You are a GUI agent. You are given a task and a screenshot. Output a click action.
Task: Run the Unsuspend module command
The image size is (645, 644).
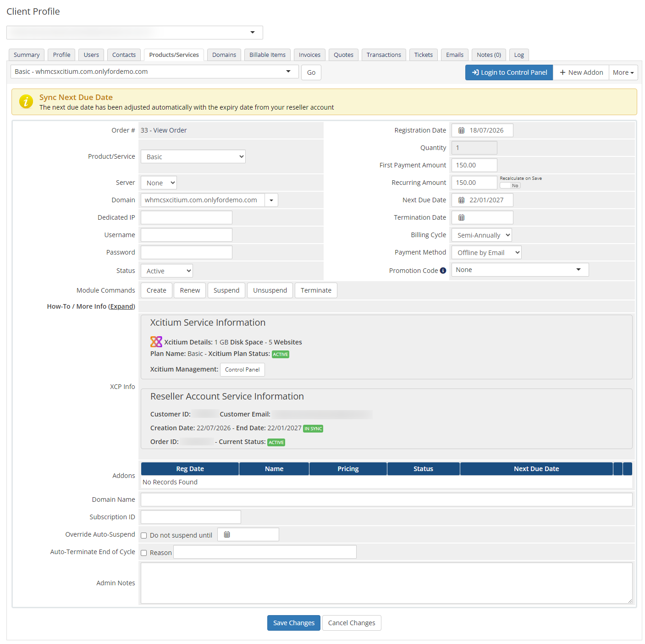[x=270, y=290]
